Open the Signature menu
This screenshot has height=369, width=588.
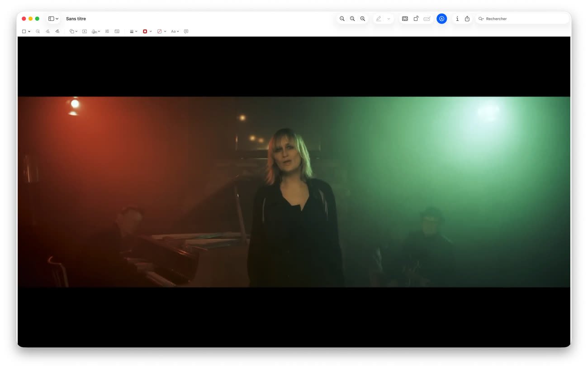coord(95,31)
